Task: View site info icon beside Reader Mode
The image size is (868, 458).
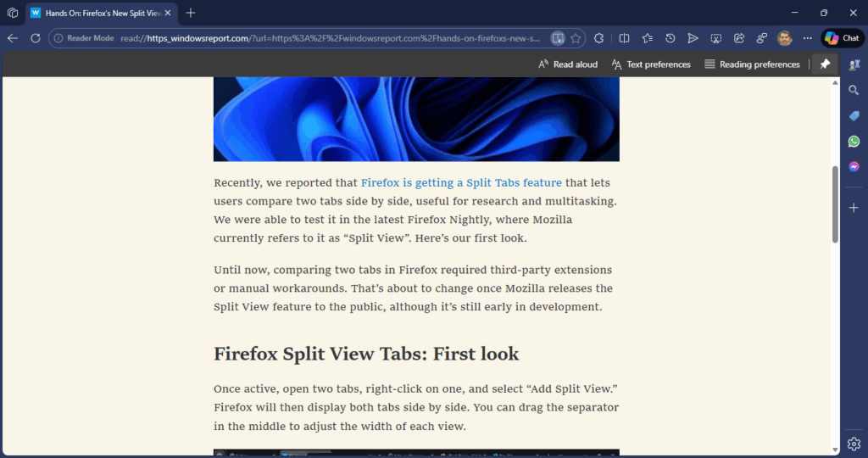Action: click(58, 38)
